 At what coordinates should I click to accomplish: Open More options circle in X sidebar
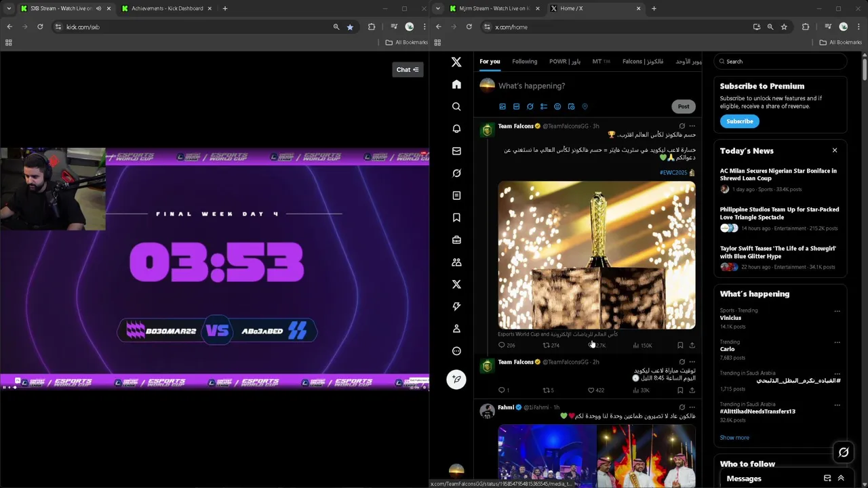(456, 351)
